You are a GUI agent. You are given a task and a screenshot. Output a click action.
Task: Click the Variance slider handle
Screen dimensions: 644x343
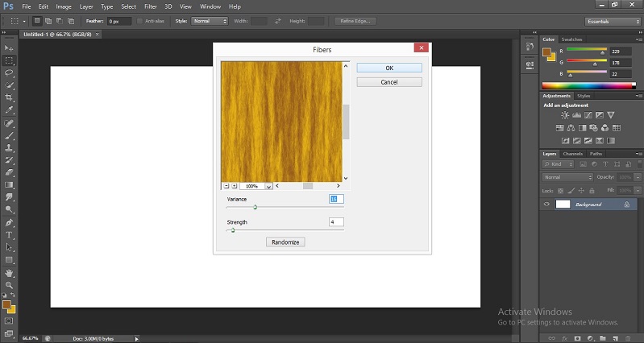click(256, 208)
